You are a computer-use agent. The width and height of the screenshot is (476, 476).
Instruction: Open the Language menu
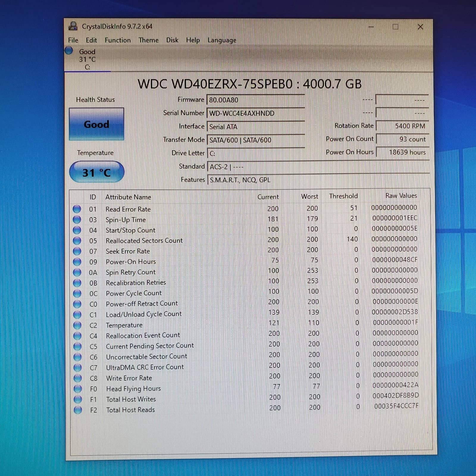pos(222,40)
